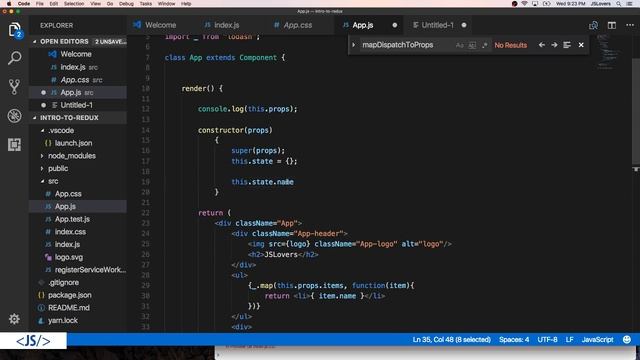Viewport: 640px width, 360px height.
Task: Collapse the .vscode folder
Action: tap(42, 131)
